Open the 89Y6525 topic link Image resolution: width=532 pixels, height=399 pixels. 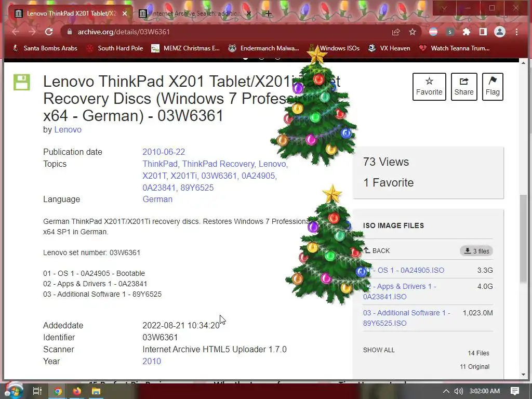pyautogui.click(x=197, y=188)
